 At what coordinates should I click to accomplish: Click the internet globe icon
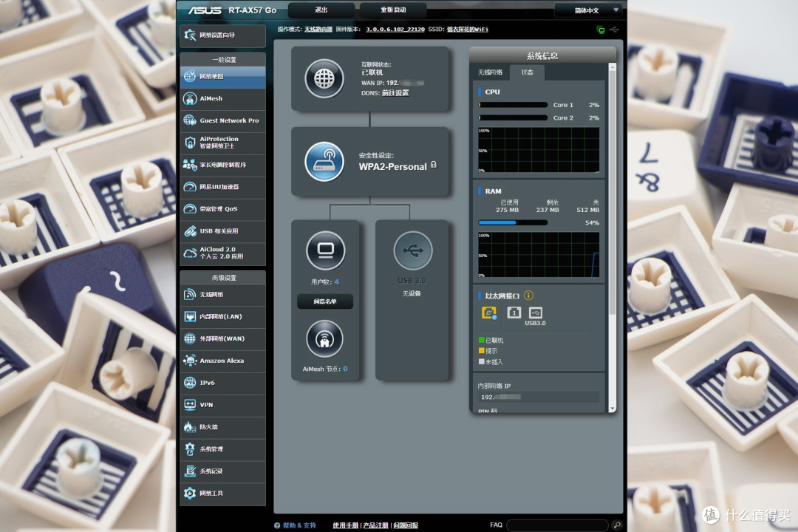coord(324,78)
